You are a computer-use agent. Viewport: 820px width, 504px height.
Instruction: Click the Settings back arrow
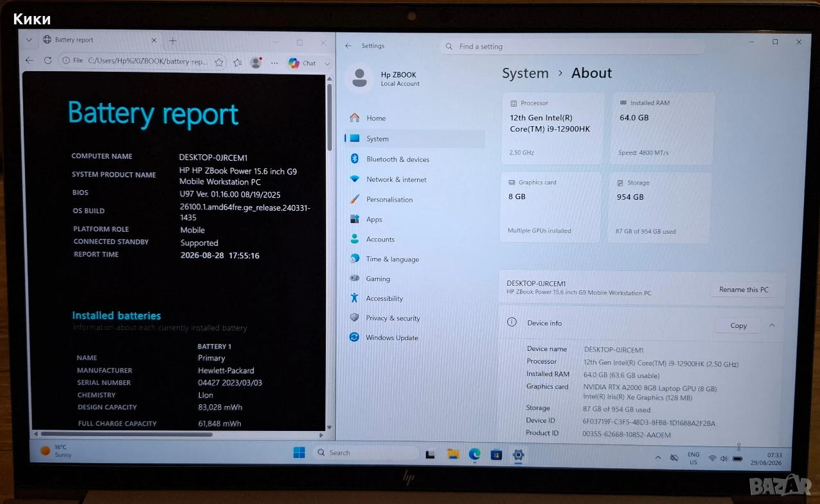348,45
